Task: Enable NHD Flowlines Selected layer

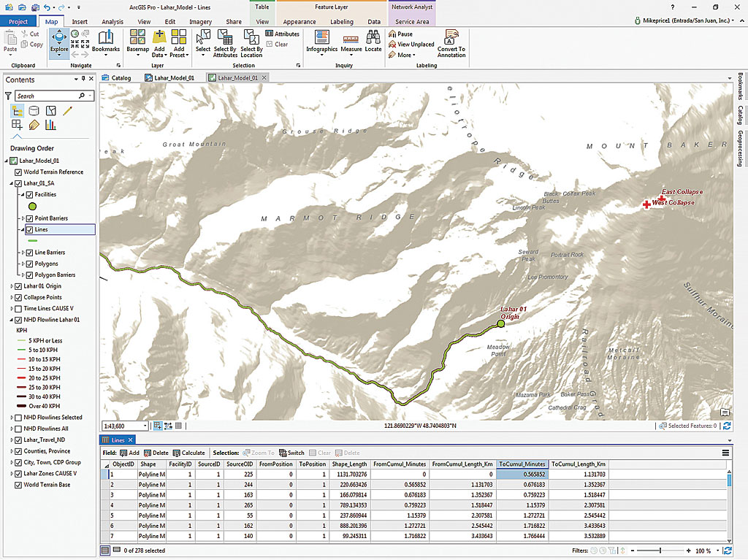Action: coord(18,418)
